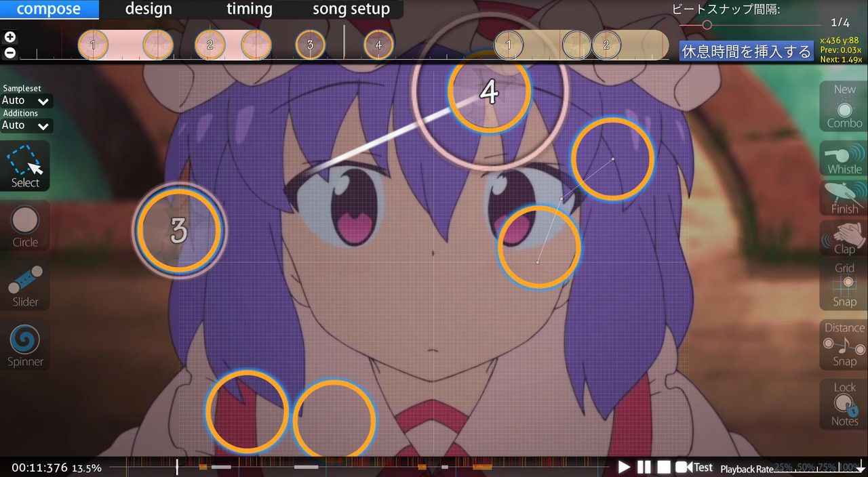Apply a Whistle hitsound to the selection

(x=842, y=159)
